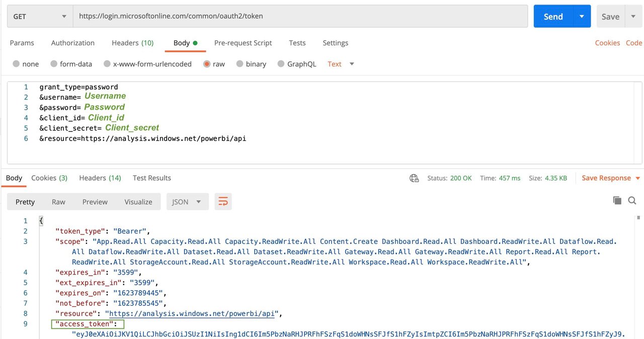The image size is (644, 339).
Task: Choose GraphQL body type
Action: [281, 64]
